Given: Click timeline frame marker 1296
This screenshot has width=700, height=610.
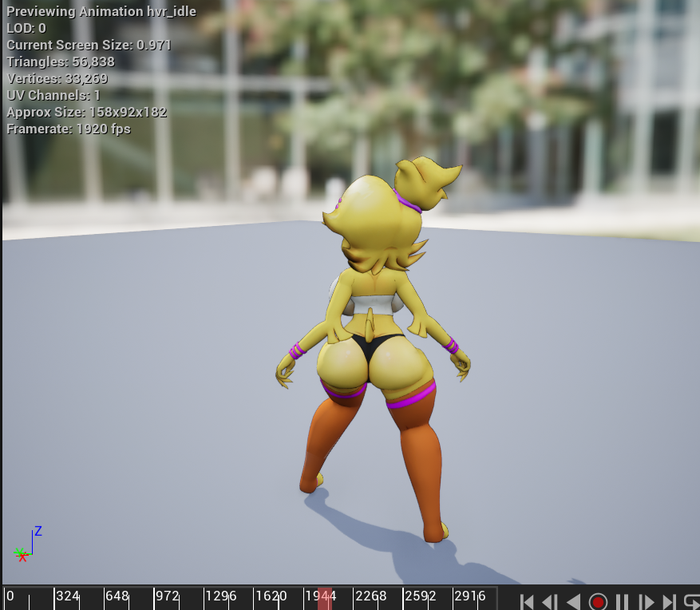Looking at the screenshot, I should [221, 596].
